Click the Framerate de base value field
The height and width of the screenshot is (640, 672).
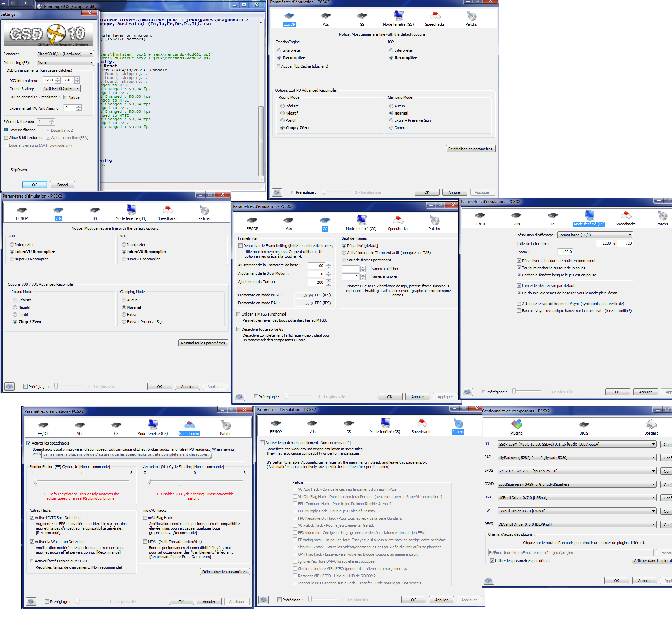point(316,266)
